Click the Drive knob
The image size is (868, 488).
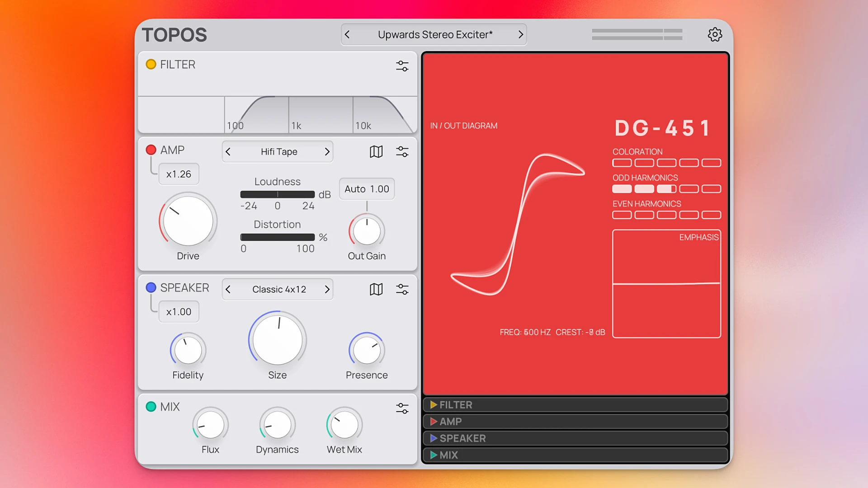[188, 221]
